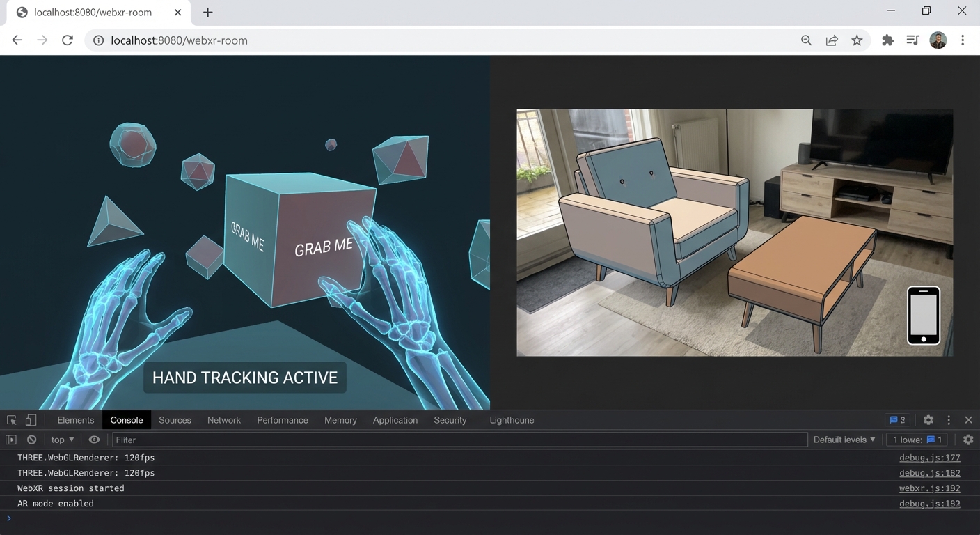Image resolution: width=980 pixels, height=535 pixels.
Task: Open console settings gear beside filter row
Action: [x=967, y=440]
